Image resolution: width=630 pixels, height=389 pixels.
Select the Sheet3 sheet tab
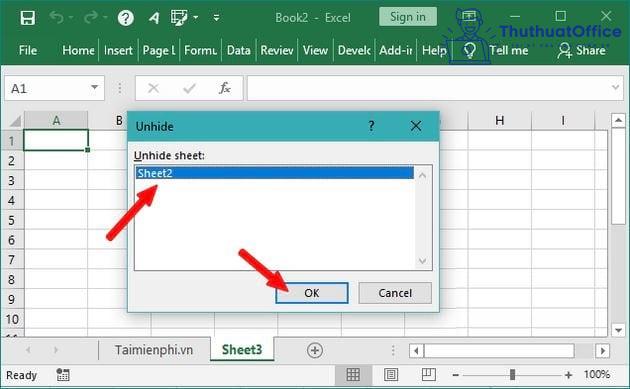coord(242,350)
